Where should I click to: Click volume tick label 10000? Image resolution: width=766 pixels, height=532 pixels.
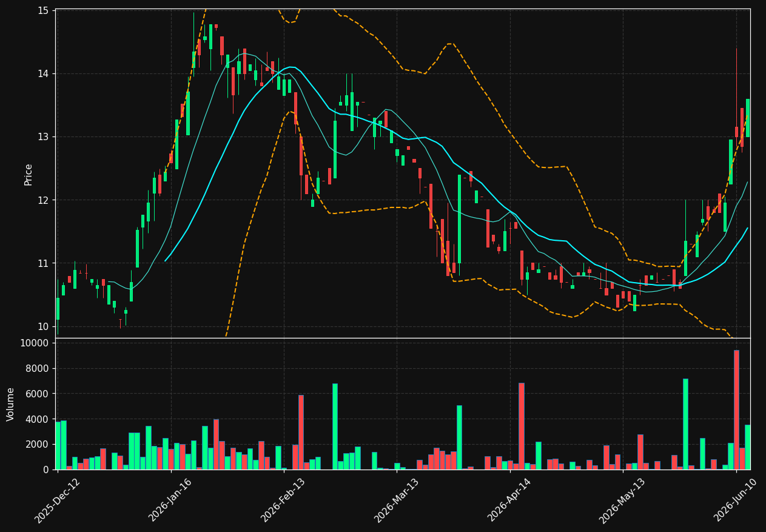tap(35, 343)
